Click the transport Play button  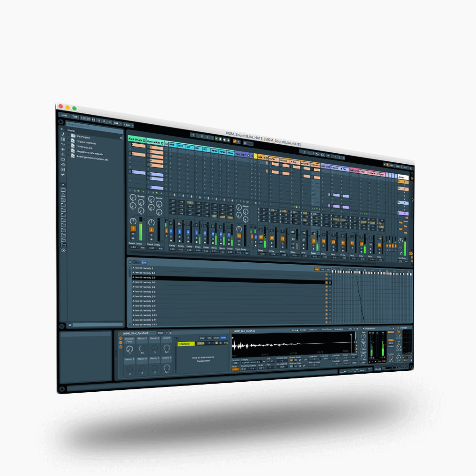(217, 139)
